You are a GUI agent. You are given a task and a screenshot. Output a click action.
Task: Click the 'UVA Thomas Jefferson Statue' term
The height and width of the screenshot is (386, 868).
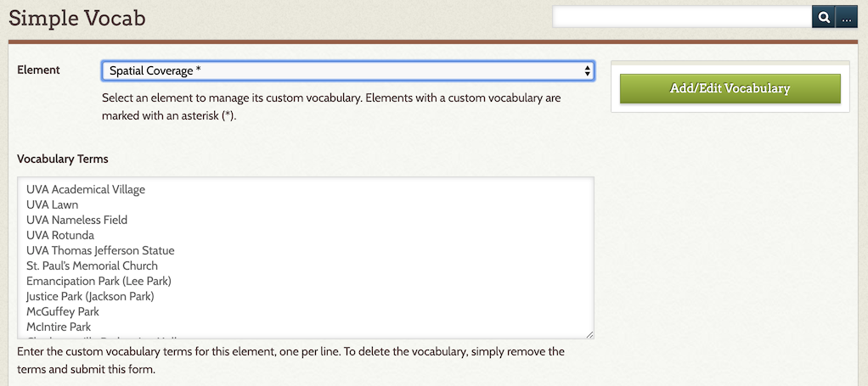100,250
